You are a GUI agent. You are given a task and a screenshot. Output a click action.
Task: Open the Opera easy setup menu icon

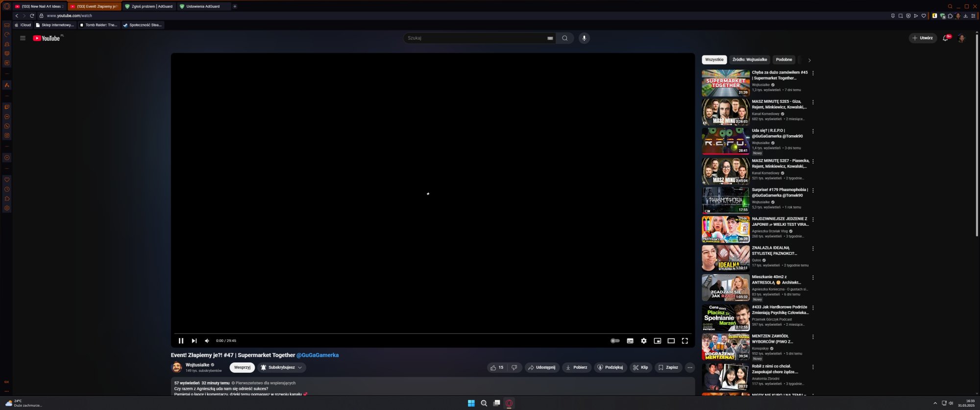tap(973, 16)
